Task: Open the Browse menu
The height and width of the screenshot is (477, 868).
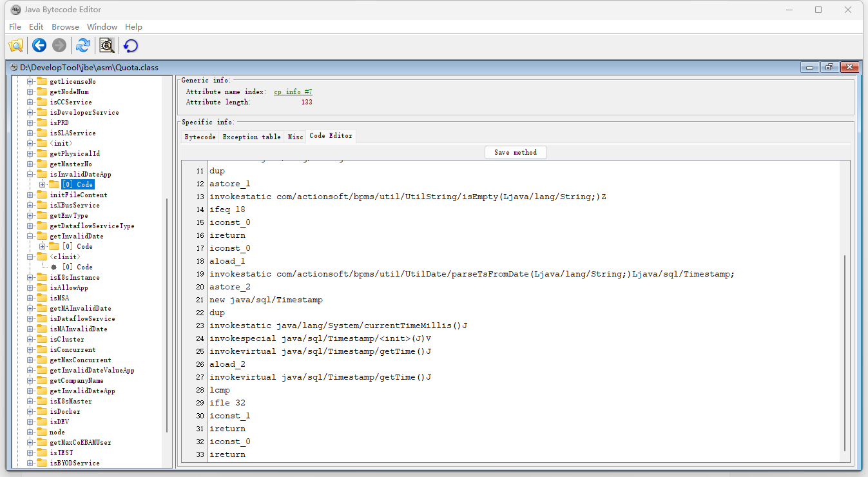Action: (x=65, y=27)
